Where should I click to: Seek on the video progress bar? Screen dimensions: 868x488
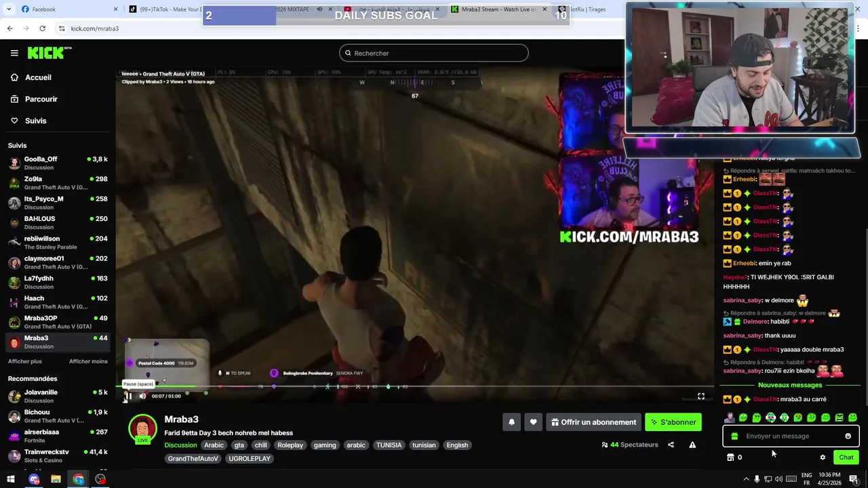tap(414, 386)
